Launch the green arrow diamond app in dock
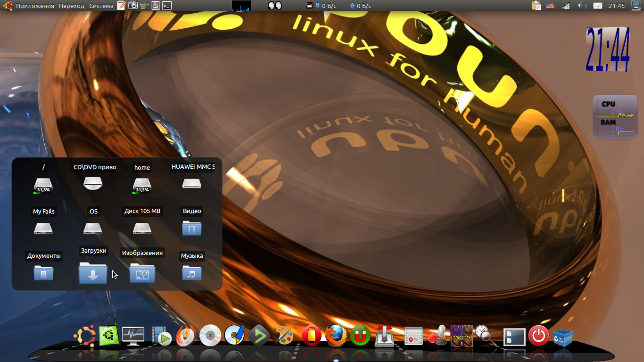 [x=259, y=336]
